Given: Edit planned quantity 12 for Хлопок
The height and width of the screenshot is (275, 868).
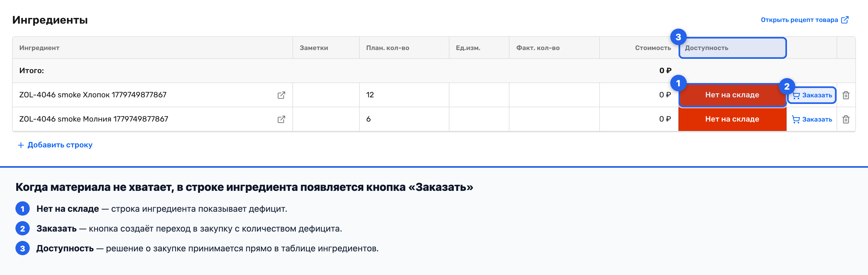Looking at the screenshot, I should (404, 95).
